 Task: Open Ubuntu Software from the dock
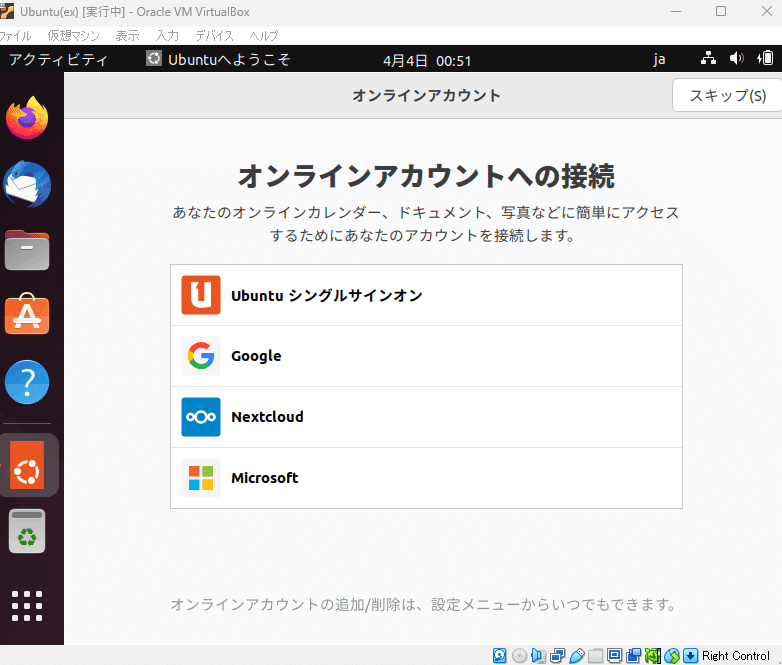pos(27,314)
